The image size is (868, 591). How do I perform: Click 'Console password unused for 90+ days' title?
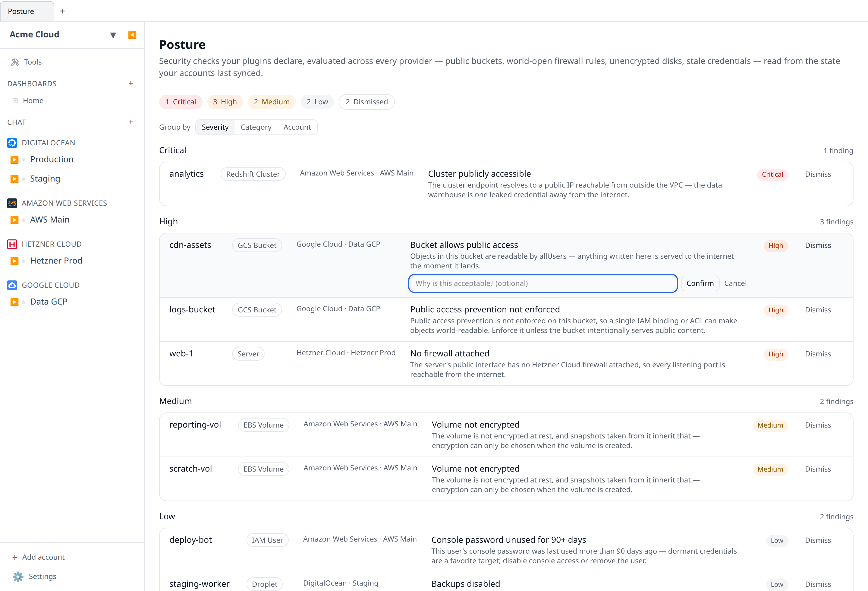509,540
